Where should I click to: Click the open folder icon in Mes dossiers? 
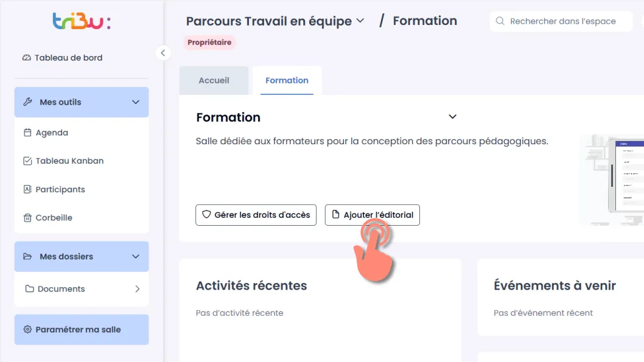27,257
